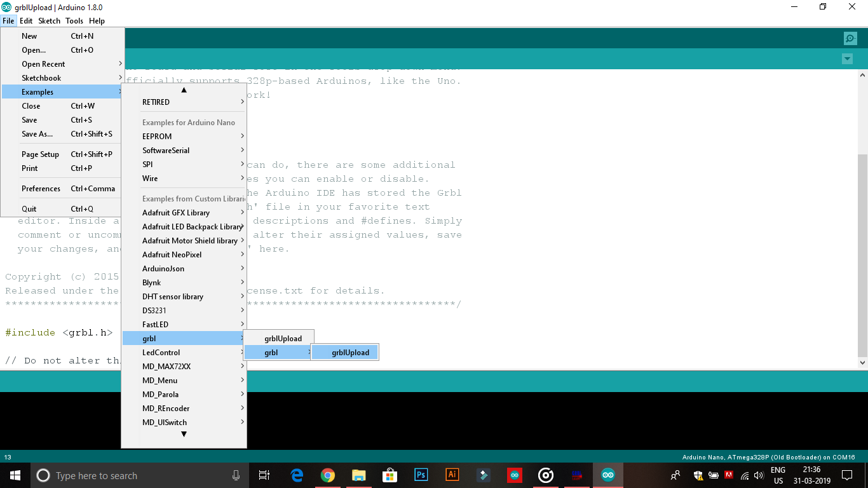Screen dimensions: 868x488
Task: Open the Serial Monitor
Action: tap(850, 38)
